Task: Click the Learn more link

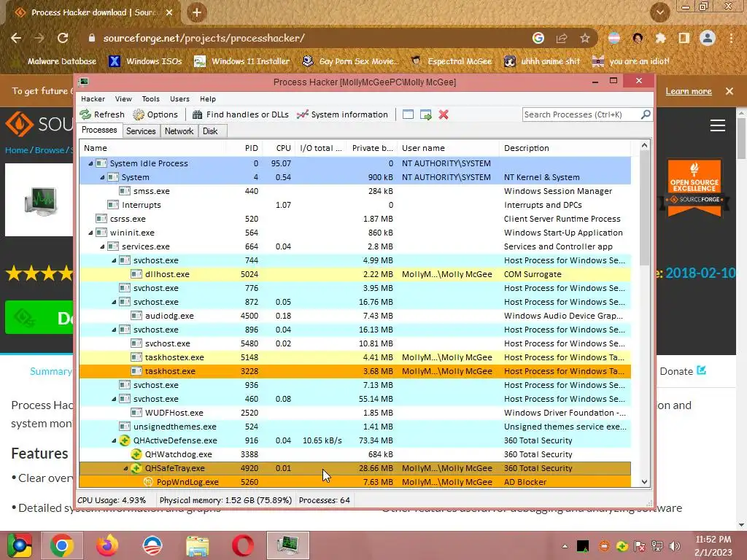Action: (689, 91)
